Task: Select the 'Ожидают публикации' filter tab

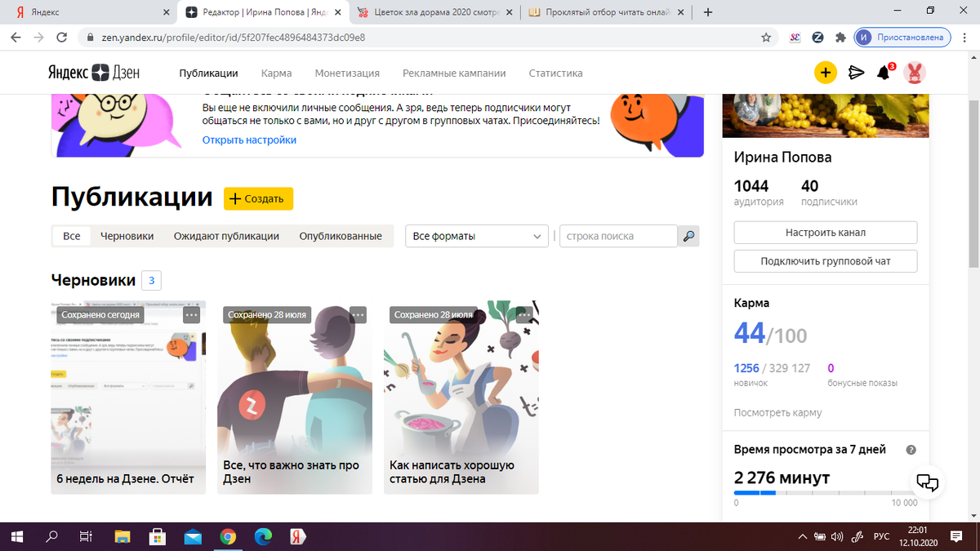Action: pos(226,236)
